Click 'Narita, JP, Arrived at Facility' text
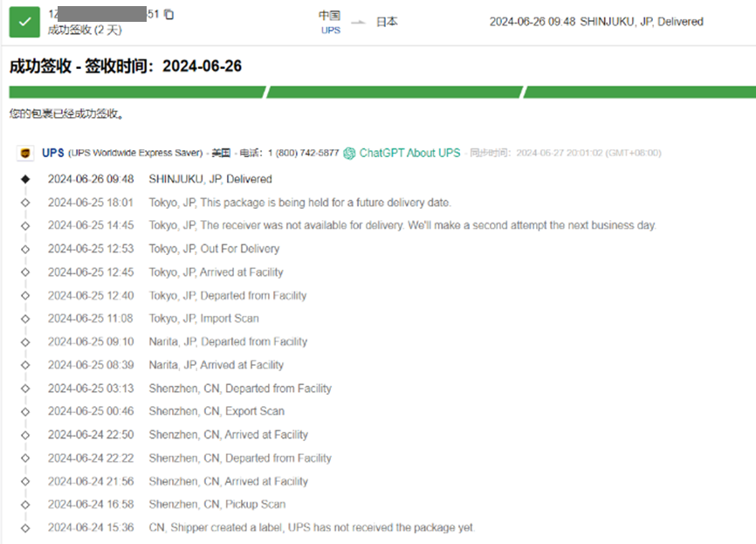The width and height of the screenshot is (756, 544). [216, 365]
